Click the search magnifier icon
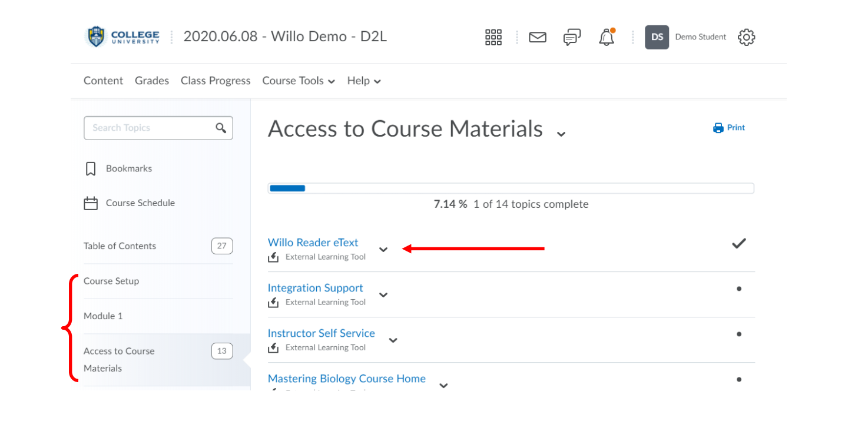 click(221, 128)
